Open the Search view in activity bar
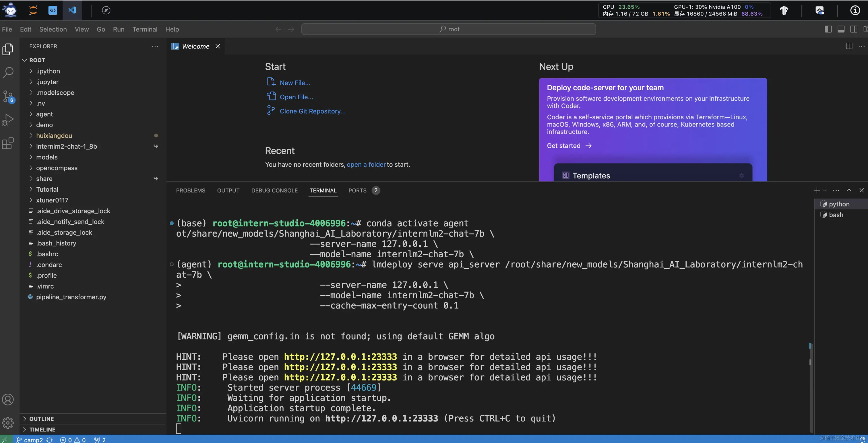 pyautogui.click(x=8, y=72)
